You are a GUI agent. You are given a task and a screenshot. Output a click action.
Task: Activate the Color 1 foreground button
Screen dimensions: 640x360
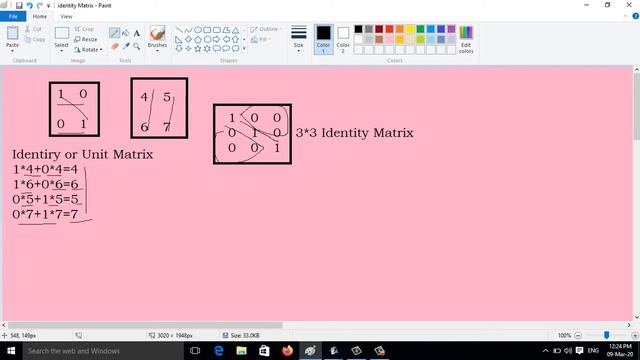(x=323, y=39)
